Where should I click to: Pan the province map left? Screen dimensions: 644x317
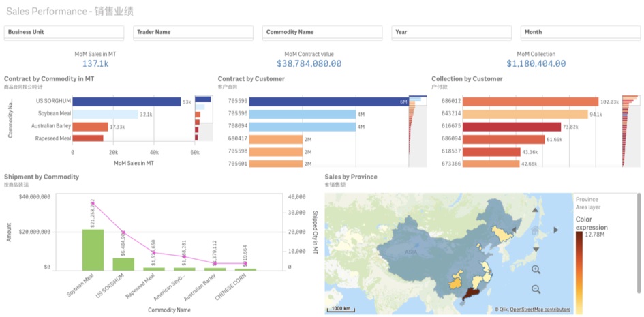516,230
